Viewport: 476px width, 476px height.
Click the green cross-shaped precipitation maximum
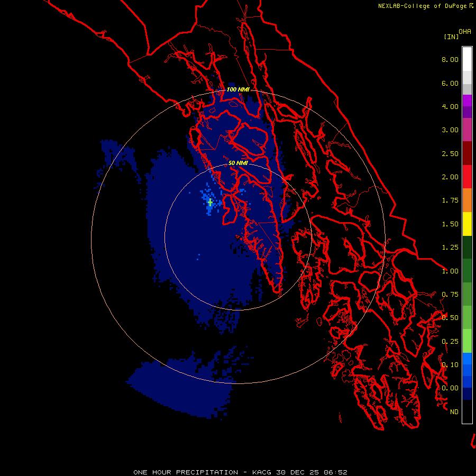210,202
